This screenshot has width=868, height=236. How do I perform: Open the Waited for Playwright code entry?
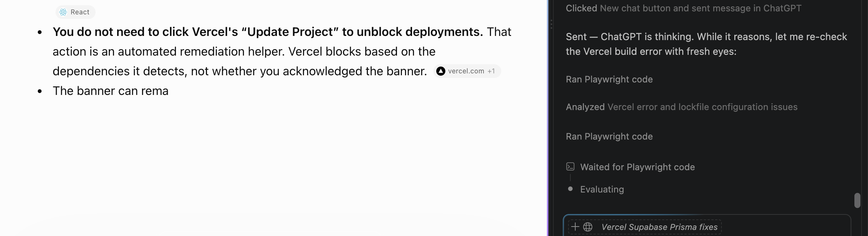[x=637, y=167]
